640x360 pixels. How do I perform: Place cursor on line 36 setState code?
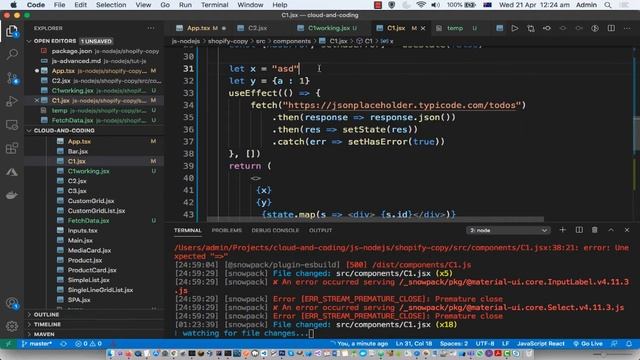pyautogui.click(x=380, y=129)
